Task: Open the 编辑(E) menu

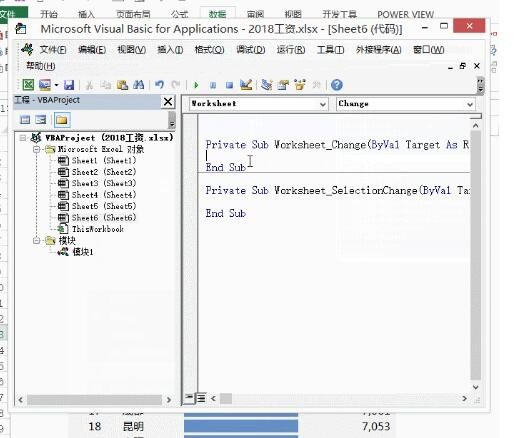Action: 92,50
